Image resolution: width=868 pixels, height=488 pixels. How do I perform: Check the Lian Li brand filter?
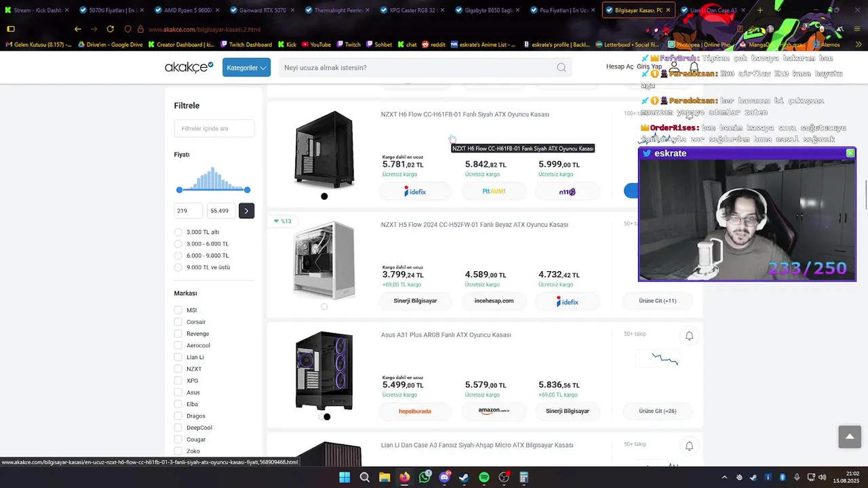tap(178, 357)
